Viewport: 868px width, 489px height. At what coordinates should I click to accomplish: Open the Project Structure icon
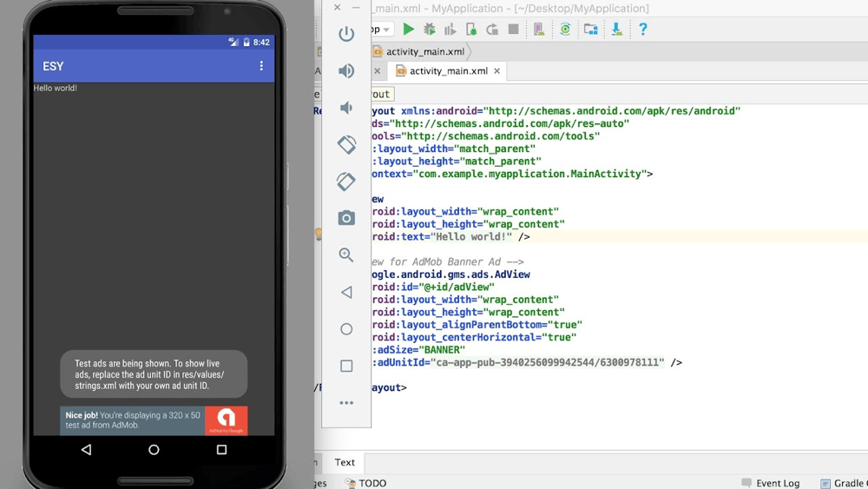pyautogui.click(x=590, y=30)
